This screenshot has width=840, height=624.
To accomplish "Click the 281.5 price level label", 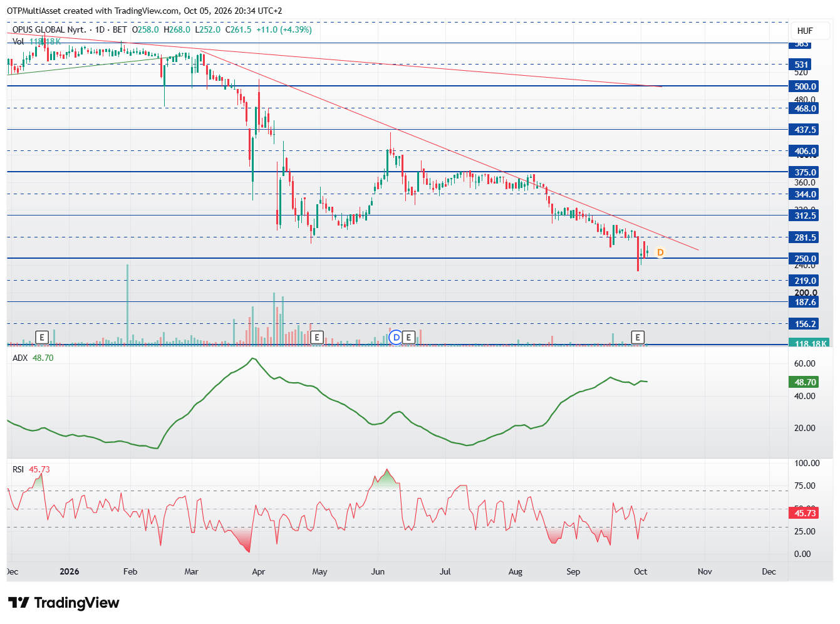I will click(805, 237).
